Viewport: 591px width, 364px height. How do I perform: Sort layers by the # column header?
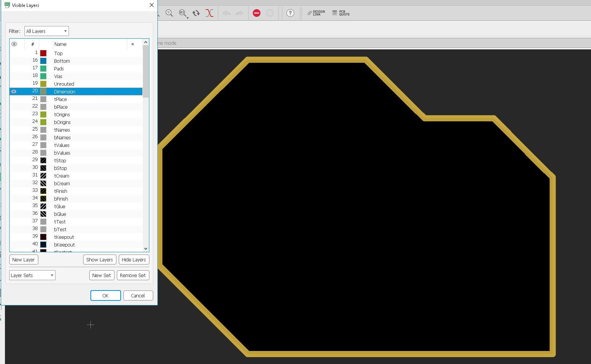tap(33, 44)
